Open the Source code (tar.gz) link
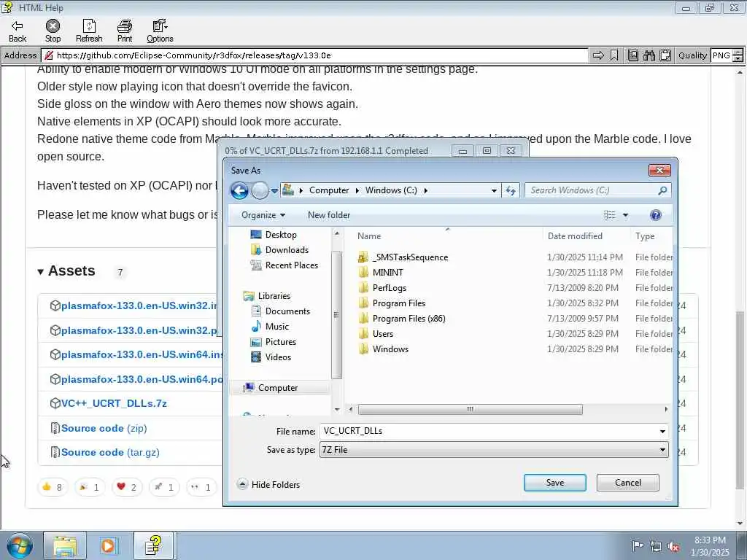The height and width of the screenshot is (560, 747). point(110,453)
